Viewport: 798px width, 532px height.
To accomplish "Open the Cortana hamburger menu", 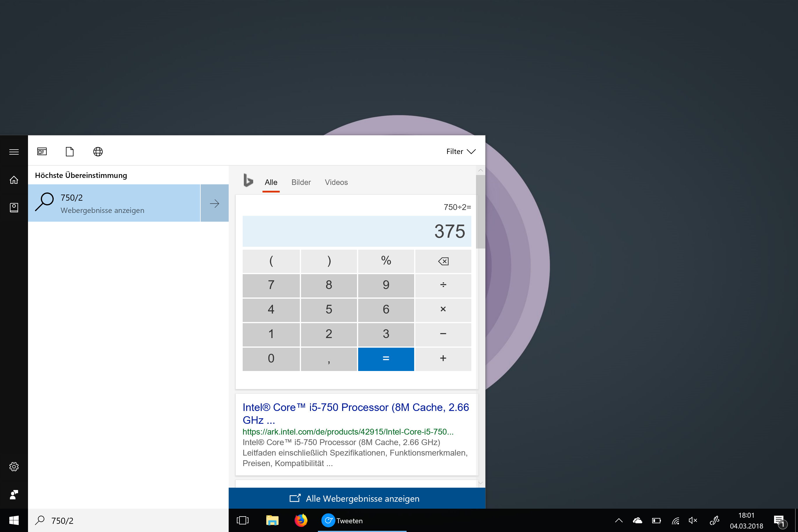I will pos(14,152).
